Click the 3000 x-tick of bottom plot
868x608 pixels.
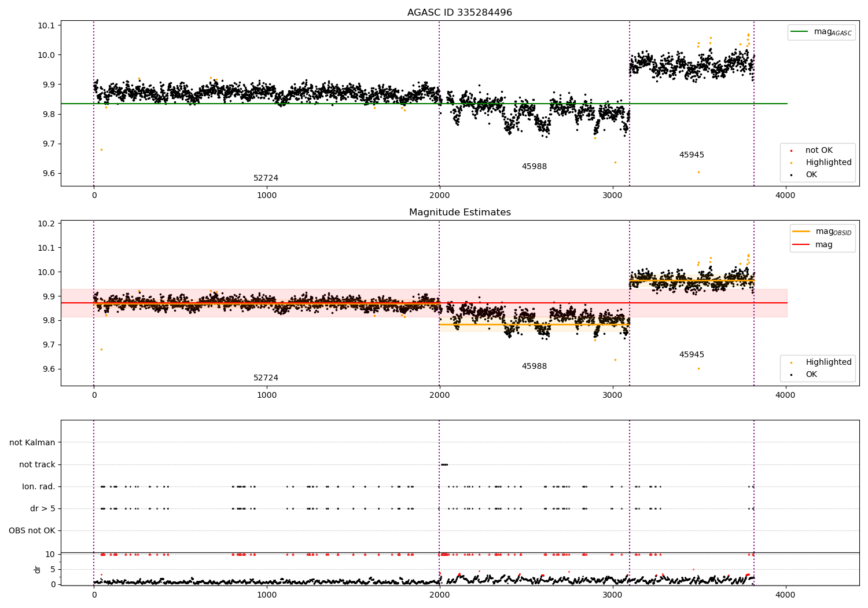tap(613, 595)
